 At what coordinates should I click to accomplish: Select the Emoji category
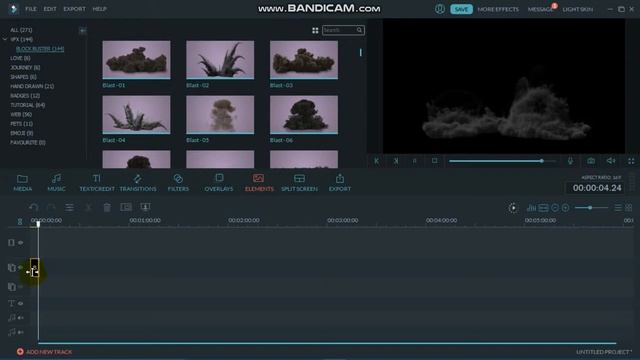(x=22, y=133)
